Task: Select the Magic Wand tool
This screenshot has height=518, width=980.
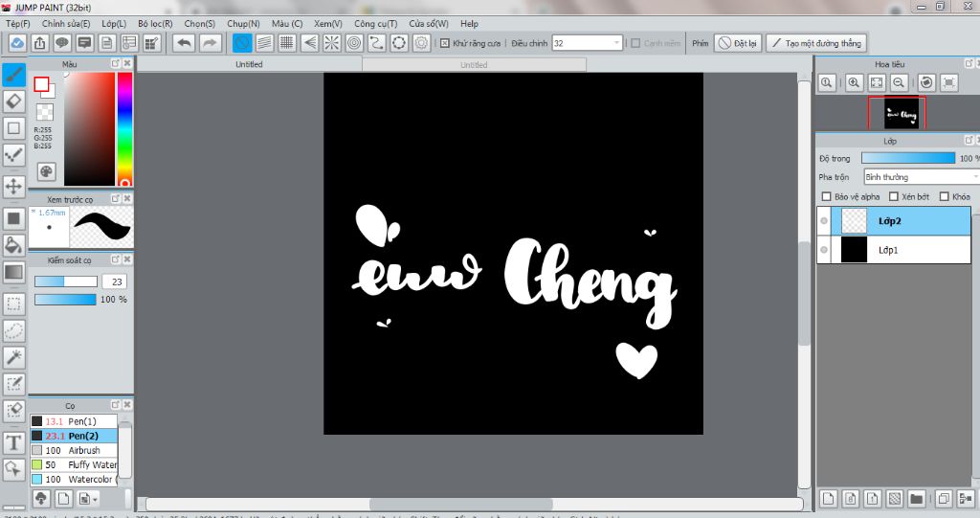Action: 13,357
